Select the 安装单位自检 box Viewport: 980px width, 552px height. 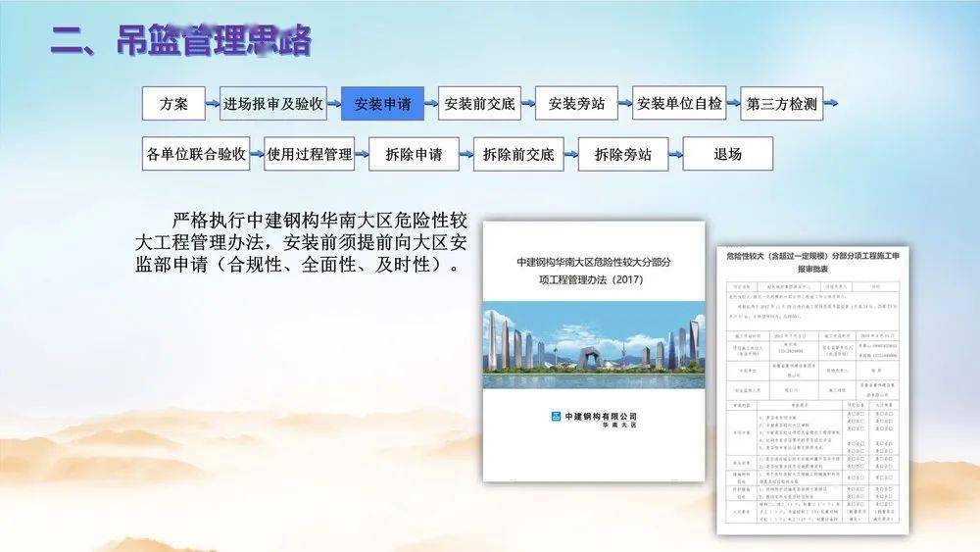[x=679, y=104]
